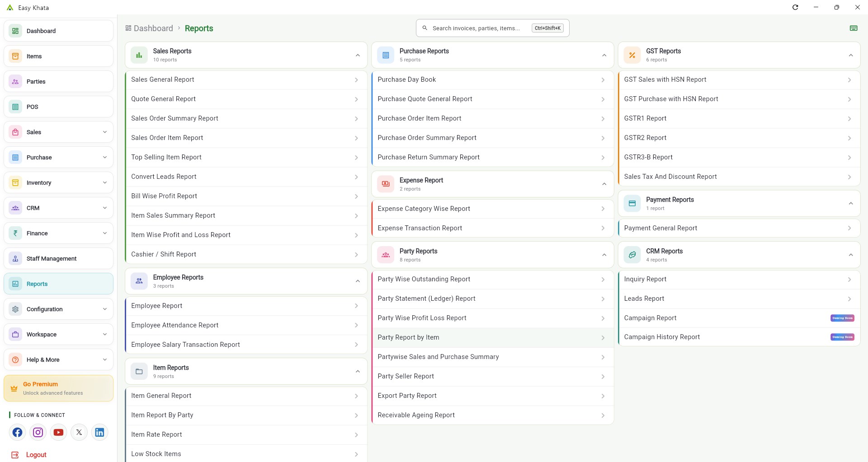The height and width of the screenshot is (462, 868).
Task: Collapse the Party Reports section chevron
Action: [604, 255]
